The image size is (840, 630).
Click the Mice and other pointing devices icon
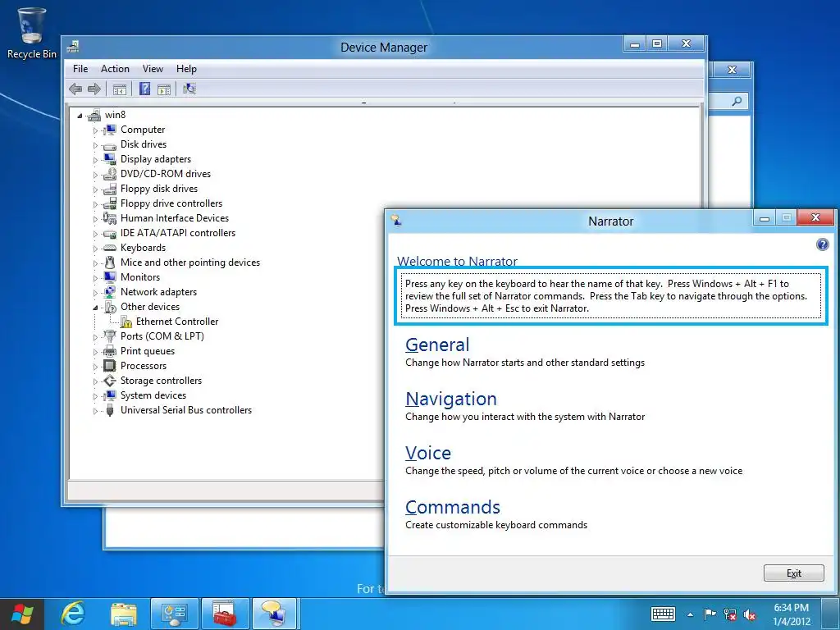click(x=110, y=262)
